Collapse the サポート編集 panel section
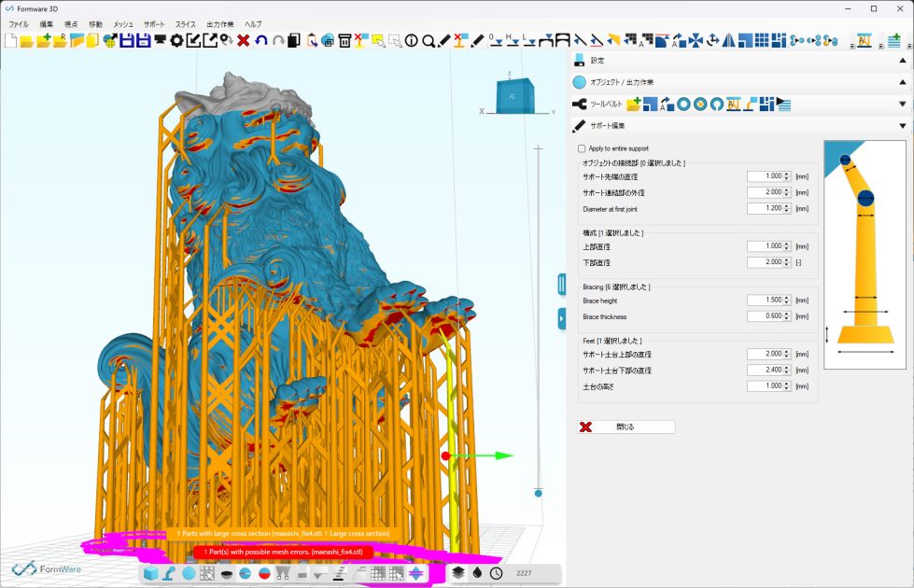The image size is (914, 588). (x=902, y=125)
